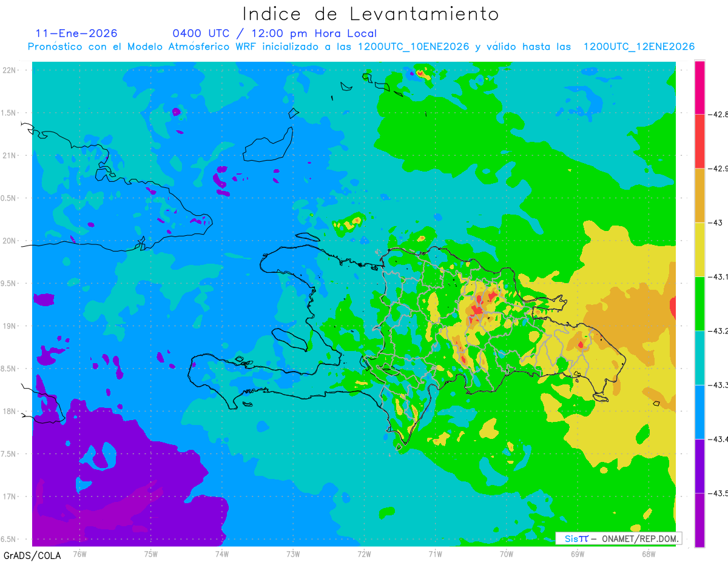Screen dimensions: 728x562
Task: Click the legend value '-43.4'
Action: (x=718, y=439)
